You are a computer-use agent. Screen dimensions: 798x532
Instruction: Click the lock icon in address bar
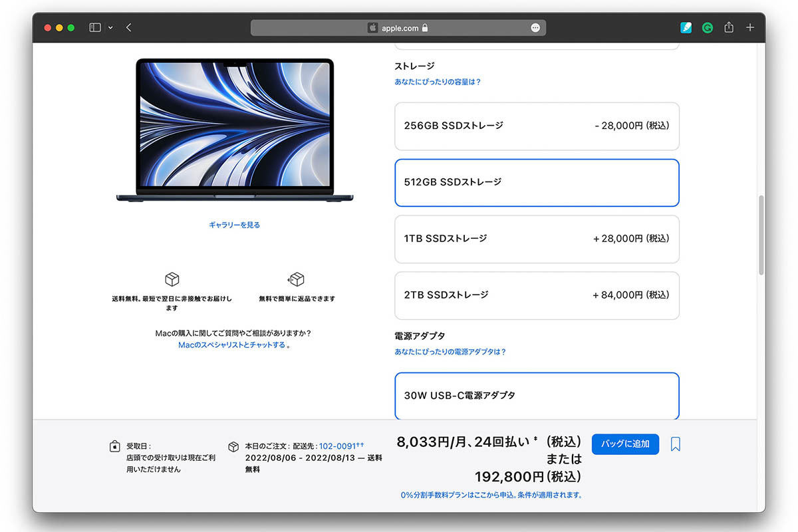425,28
